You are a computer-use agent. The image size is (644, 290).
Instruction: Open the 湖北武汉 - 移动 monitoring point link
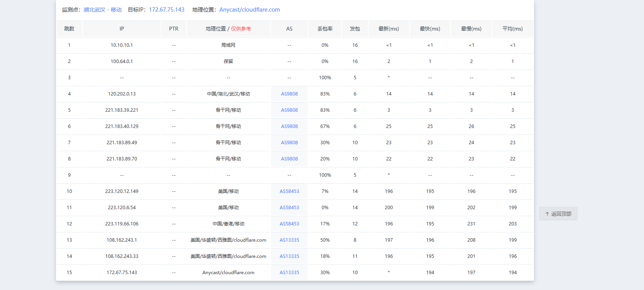pyautogui.click(x=103, y=10)
